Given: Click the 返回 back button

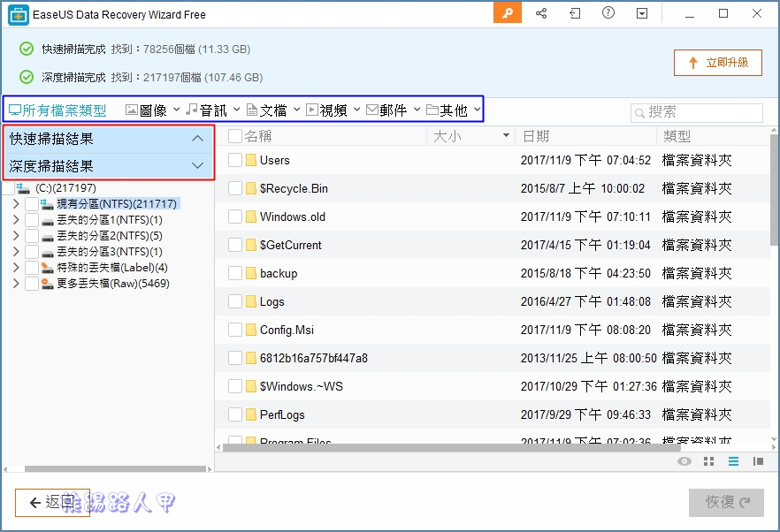Looking at the screenshot, I should pos(52,503).
